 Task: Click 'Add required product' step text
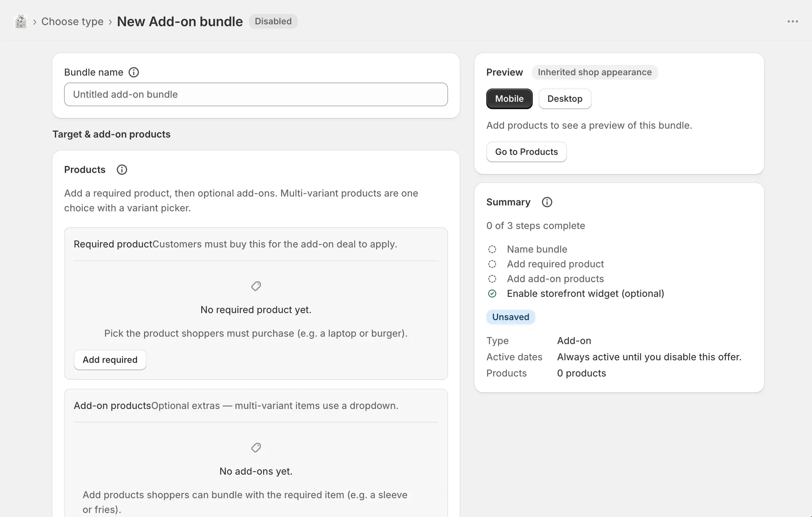point(556,264)
